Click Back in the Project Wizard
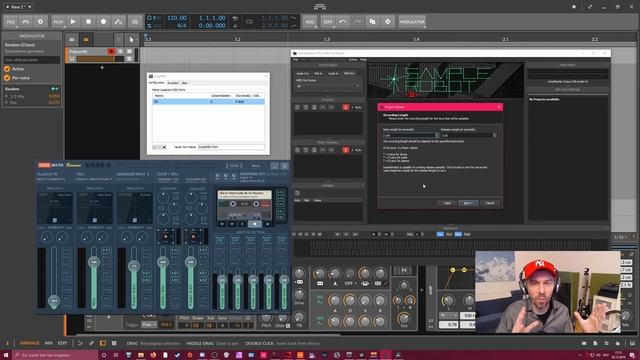 [x=447, y=203]
